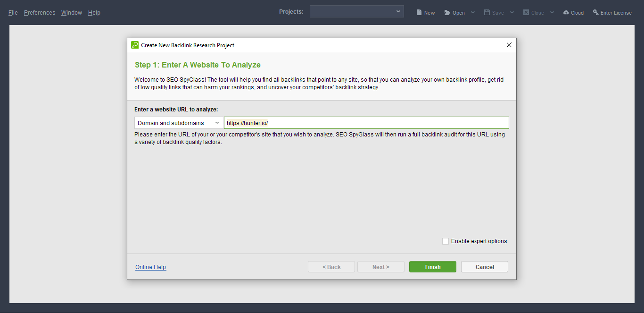Click the 'Enter a website URL to analyze' label
Screen dimensions: 644x313
click(176, 110)
